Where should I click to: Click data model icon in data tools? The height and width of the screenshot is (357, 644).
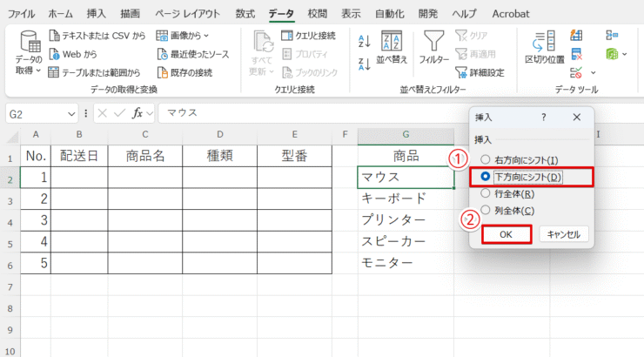[612, 54]
